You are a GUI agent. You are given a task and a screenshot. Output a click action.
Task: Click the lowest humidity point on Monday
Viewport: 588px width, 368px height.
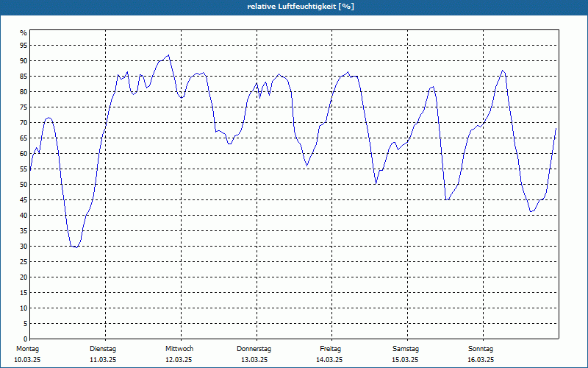coord(76,247)
